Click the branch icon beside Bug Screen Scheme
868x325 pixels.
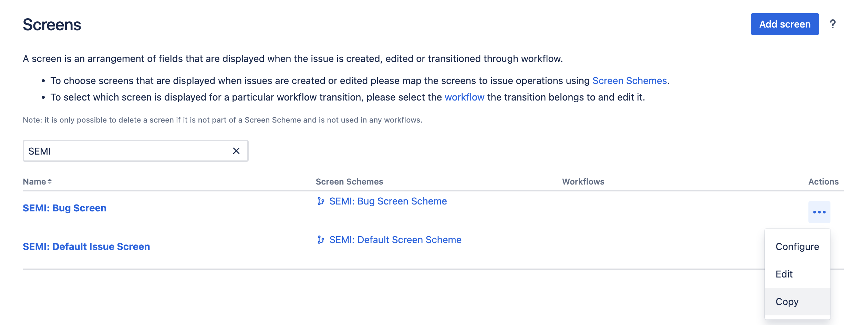[x=321, y=201]
